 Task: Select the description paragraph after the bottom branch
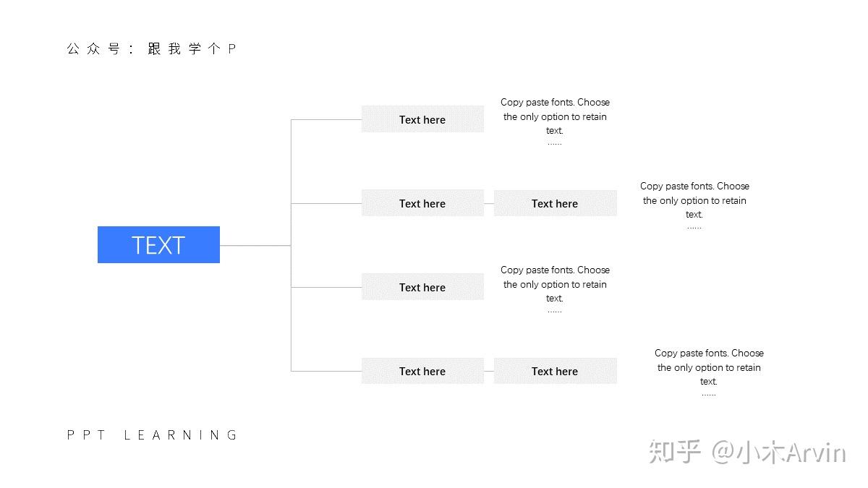[x=709, y=372]
